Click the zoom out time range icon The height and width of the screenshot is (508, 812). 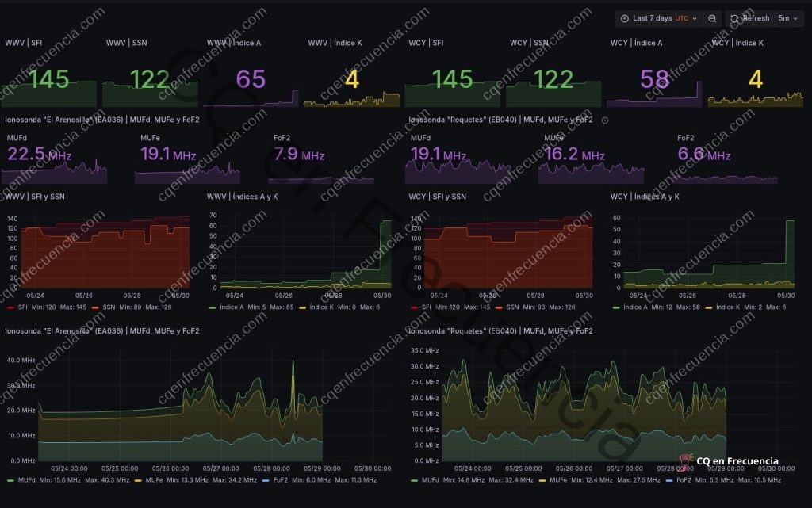click(713, 18)
